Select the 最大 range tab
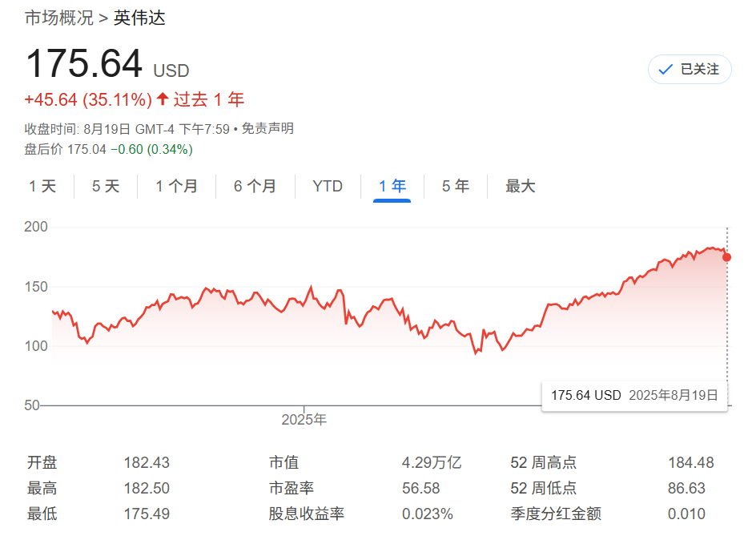The width and height of the screenshot is (756, 540). click(x=521, y=186)
